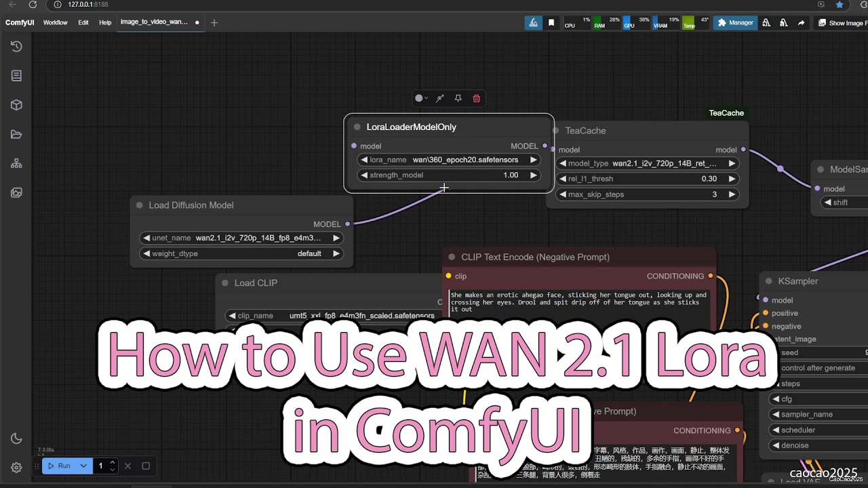
Task: Click the first unload models icon
Action: (x=766, y=22)
